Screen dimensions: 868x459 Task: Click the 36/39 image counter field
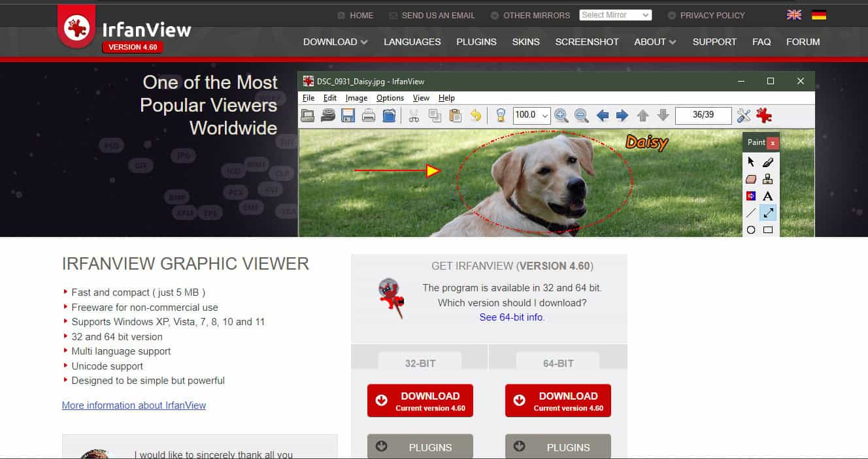pos(703,115)
